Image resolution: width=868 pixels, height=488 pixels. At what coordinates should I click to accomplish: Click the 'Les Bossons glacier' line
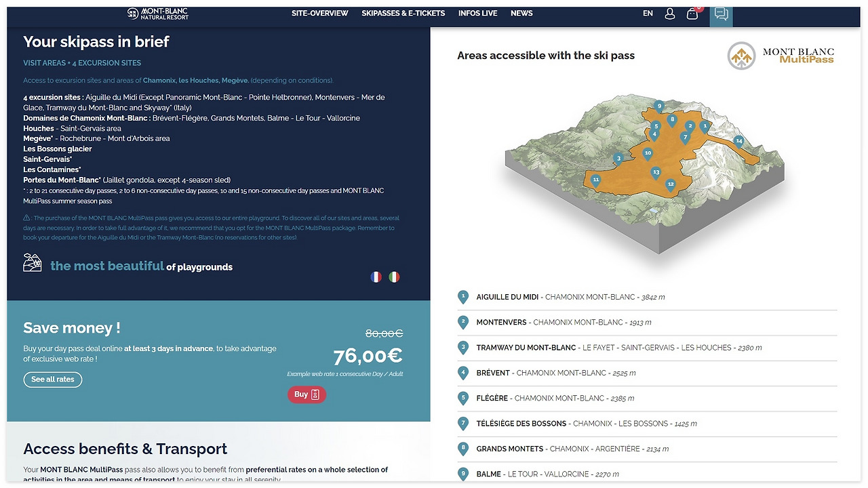[x=58, y=149]
